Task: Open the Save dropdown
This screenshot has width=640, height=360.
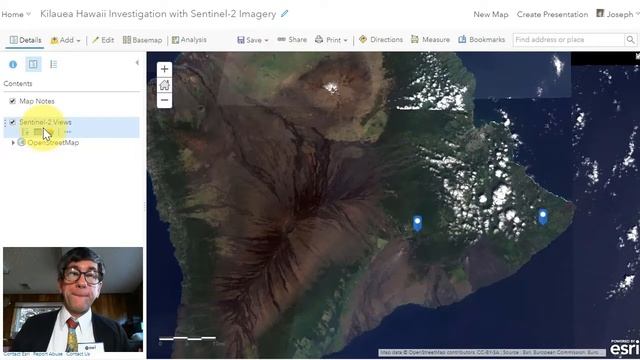Action: point(253,40)
